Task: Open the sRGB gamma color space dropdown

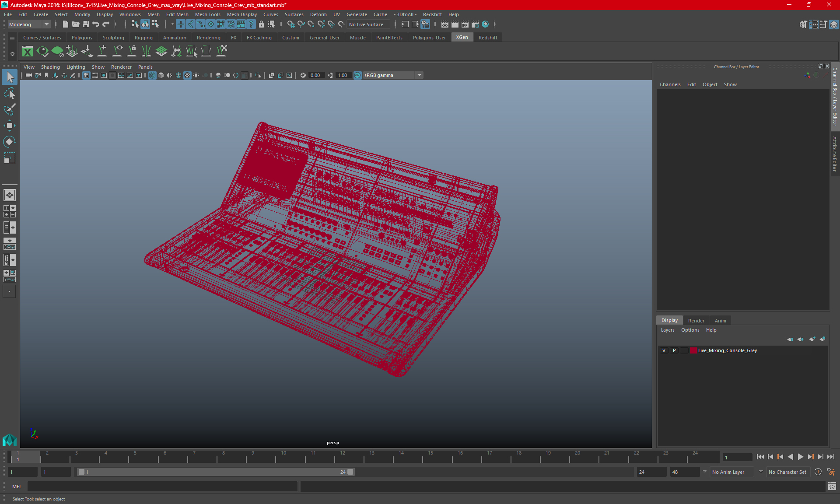Action: tap(393, 75)
